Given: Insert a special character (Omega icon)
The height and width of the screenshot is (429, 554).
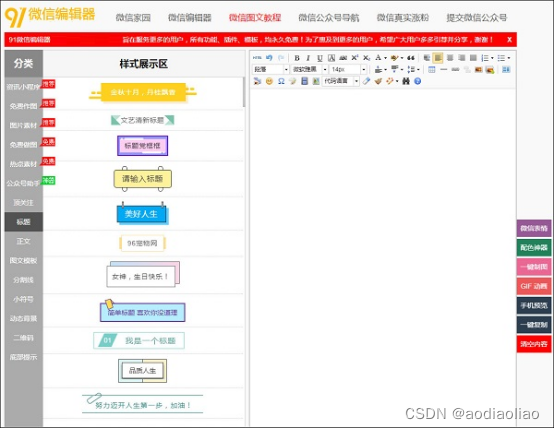Looking at the screenshot, I should point(281,81).
